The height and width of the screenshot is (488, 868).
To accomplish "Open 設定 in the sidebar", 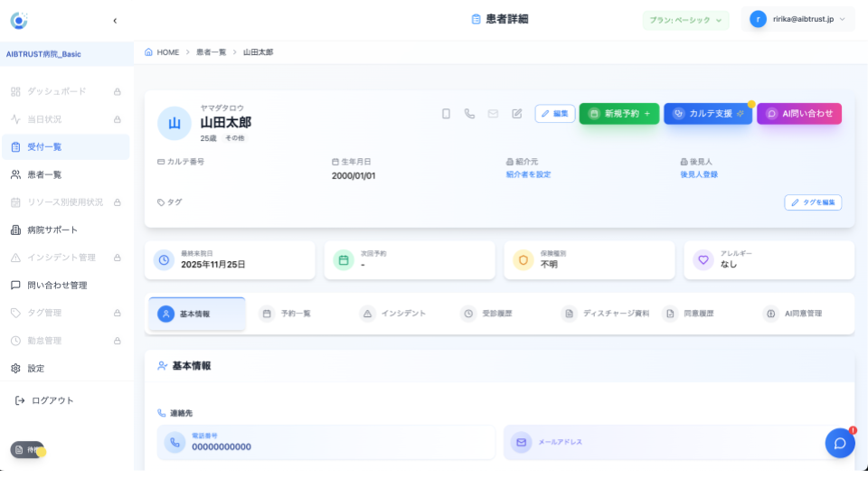I will pyautogui.click(x=66, y=368).
